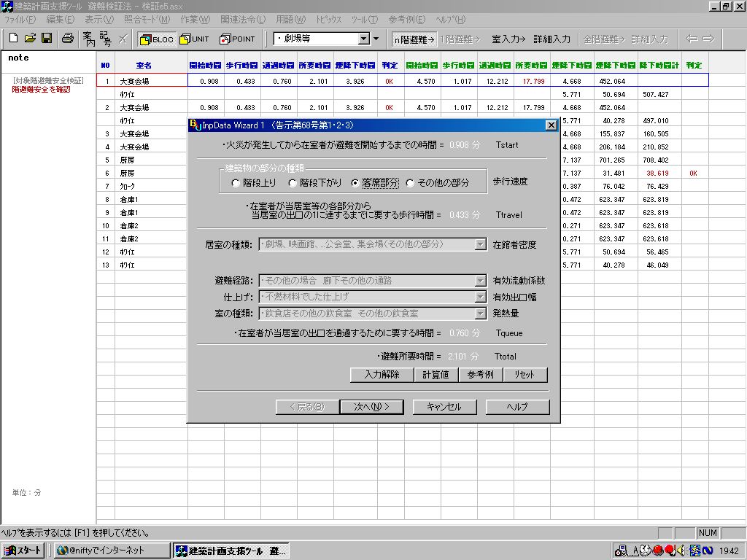Click the スタート Start button
The image size is (747, 560).
(23, 551)
